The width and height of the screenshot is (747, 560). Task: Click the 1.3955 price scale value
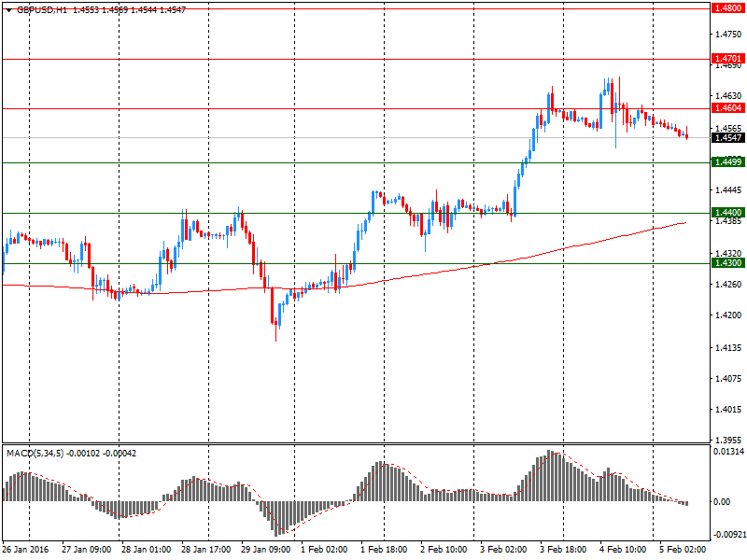(x=728, y=440)
